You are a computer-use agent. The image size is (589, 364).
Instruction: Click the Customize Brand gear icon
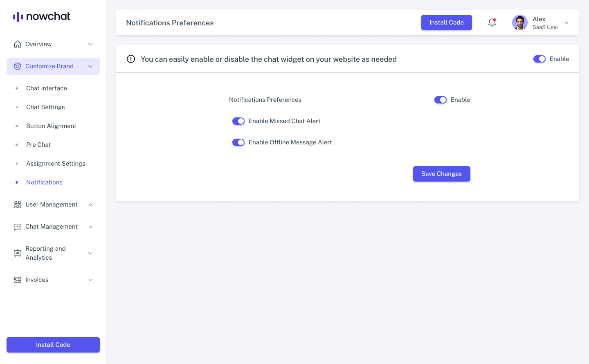click(x=18, y=66)
